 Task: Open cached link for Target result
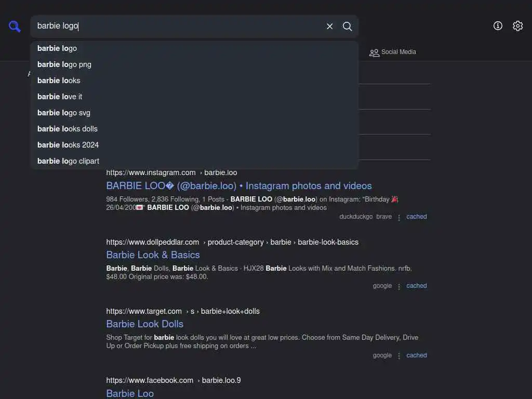pos(417,355)
